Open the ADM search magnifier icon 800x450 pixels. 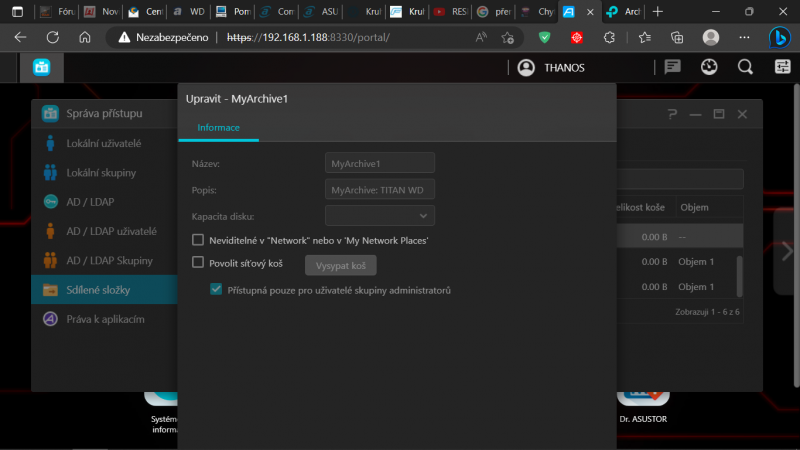pyautogui.click(x=745, y=67)
